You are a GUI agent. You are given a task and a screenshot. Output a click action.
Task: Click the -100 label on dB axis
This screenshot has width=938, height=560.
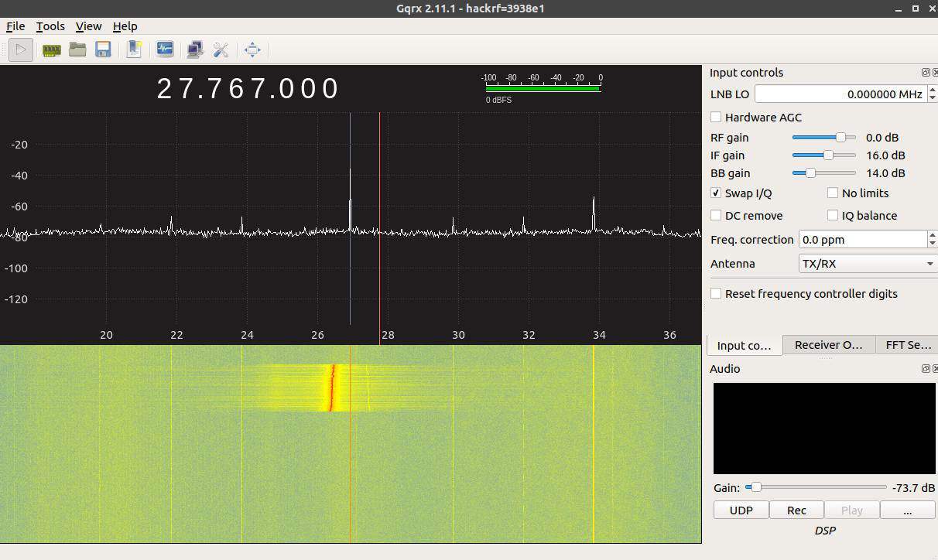(x=15, y=268)
